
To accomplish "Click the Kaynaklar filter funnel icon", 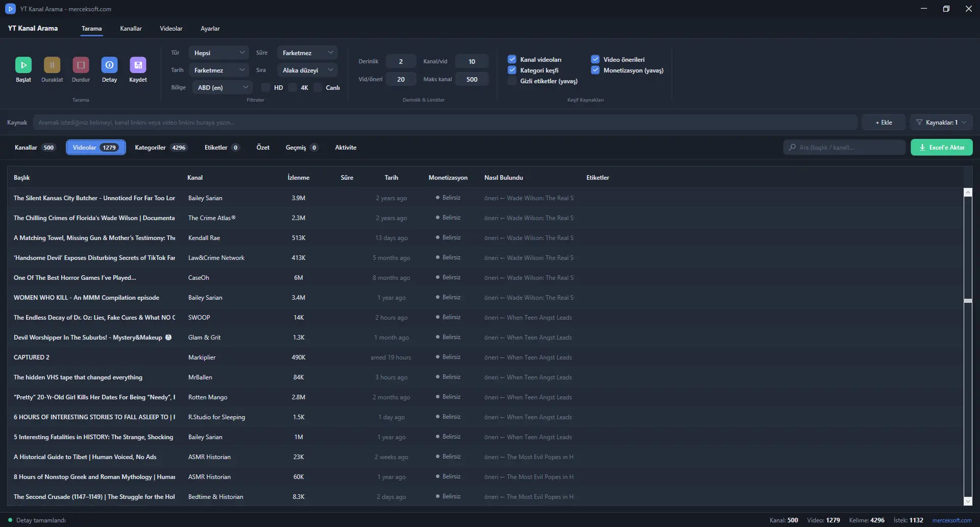I will pos(919,122).
